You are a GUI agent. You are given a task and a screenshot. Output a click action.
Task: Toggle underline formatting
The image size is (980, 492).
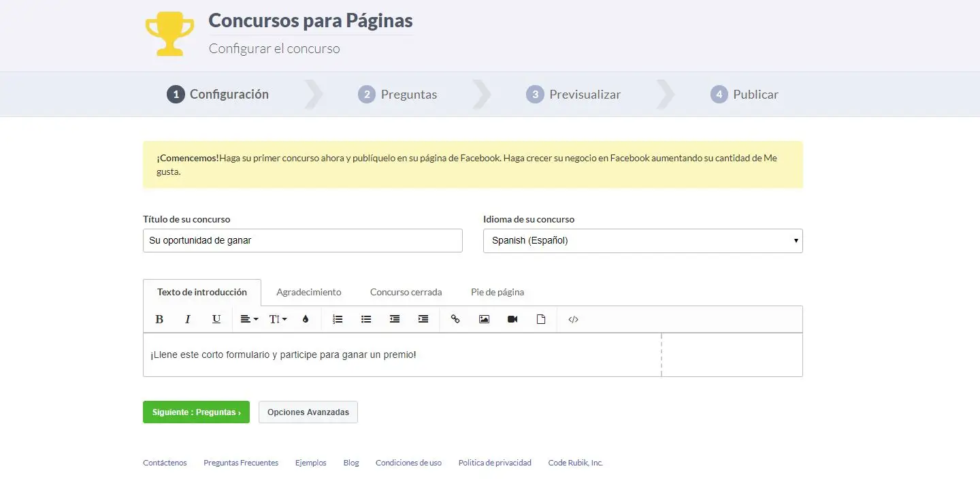point(216,319)
